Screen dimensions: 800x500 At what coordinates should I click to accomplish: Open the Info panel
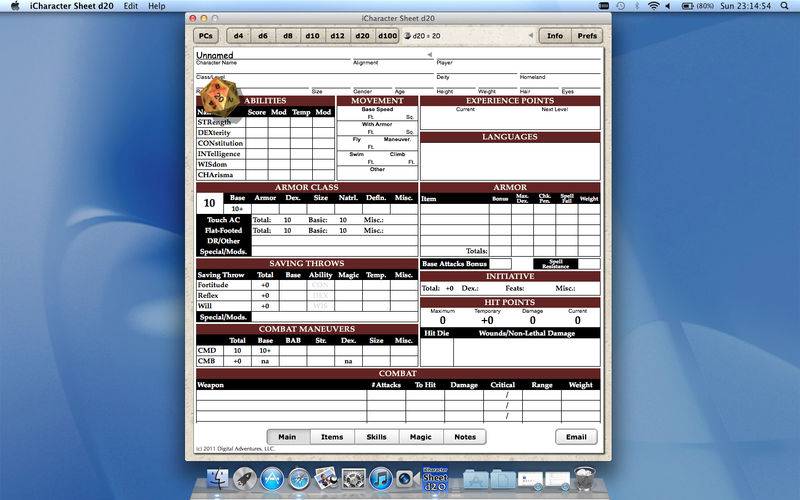555,36
